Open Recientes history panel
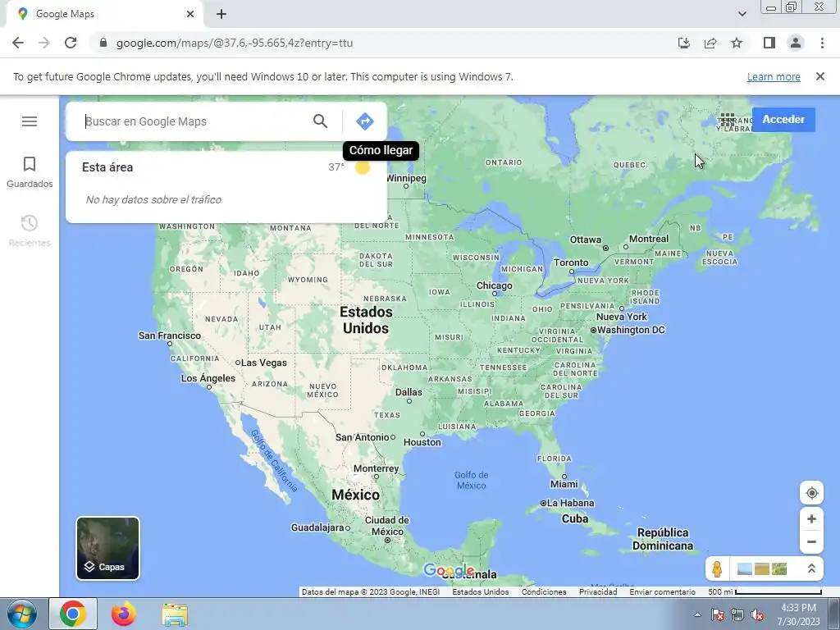The width and height of the screenshot is (840, 630). pos(30,231)
